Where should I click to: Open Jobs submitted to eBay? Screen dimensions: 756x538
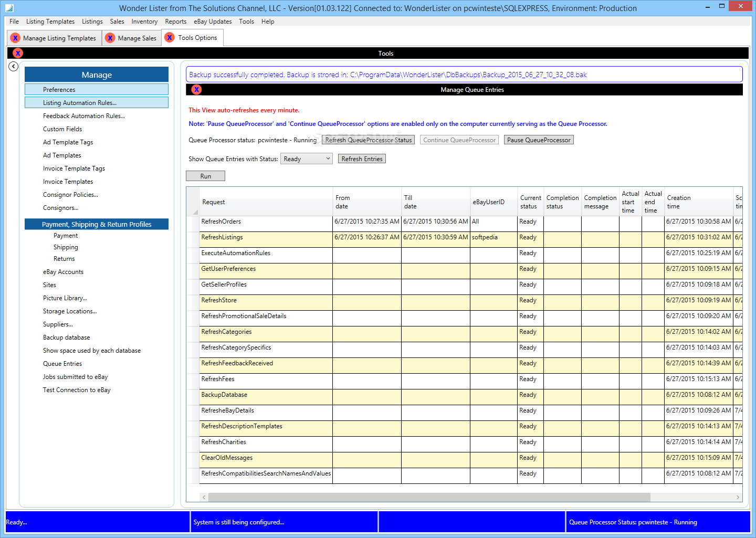coord(75,376)
